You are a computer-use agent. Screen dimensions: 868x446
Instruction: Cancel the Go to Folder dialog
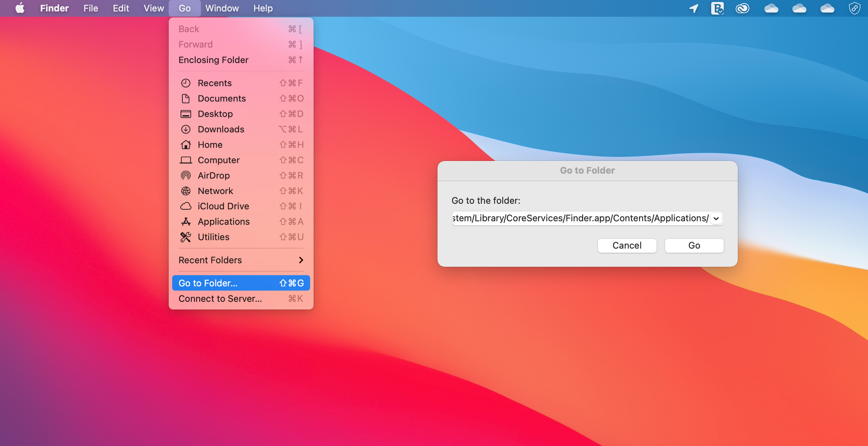[627, 245]
